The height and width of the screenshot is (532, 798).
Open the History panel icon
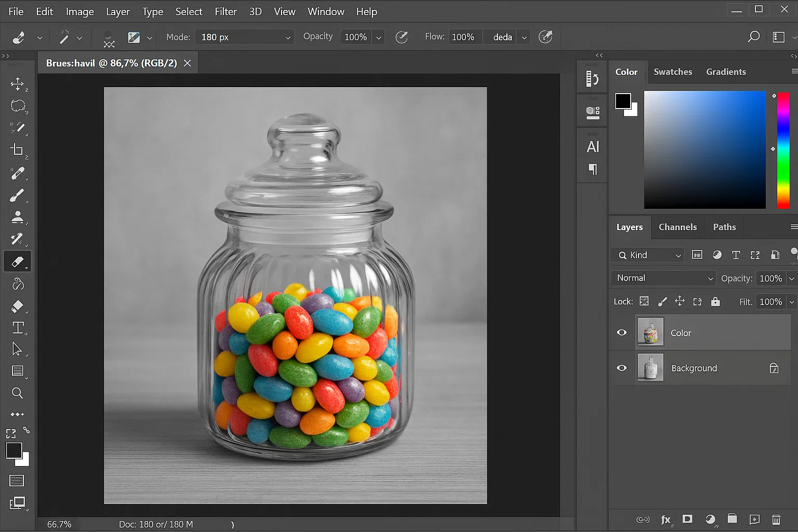[x=592, y=78]
